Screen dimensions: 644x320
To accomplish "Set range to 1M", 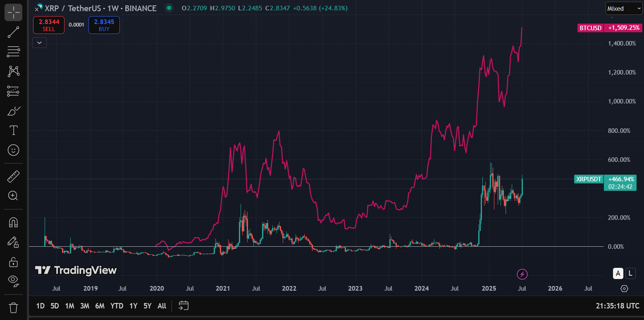I will click(x=69, y=306).
